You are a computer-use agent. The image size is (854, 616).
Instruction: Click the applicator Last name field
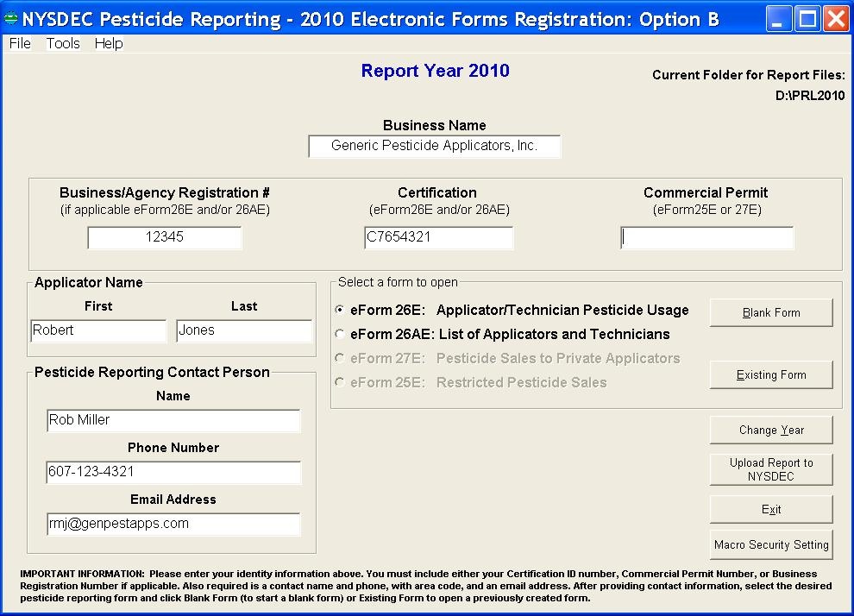244,330
